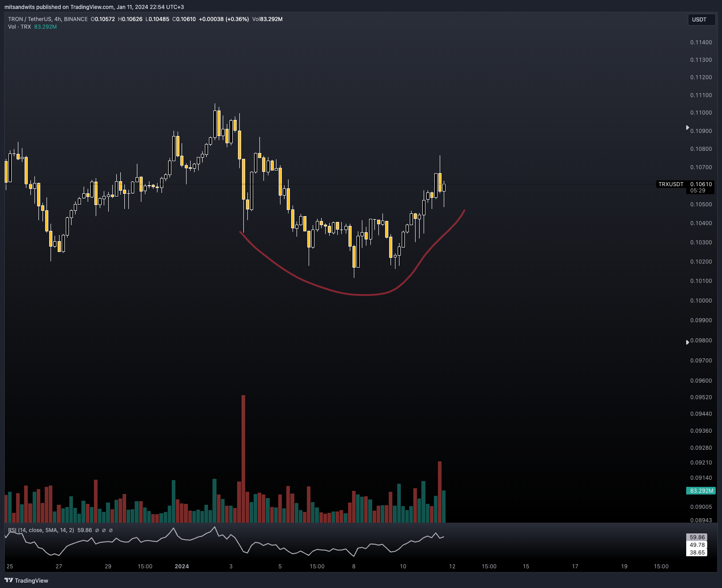Click the 0.10500 price scale label
The height and width of the screenshot is (588, 722).
701,205
